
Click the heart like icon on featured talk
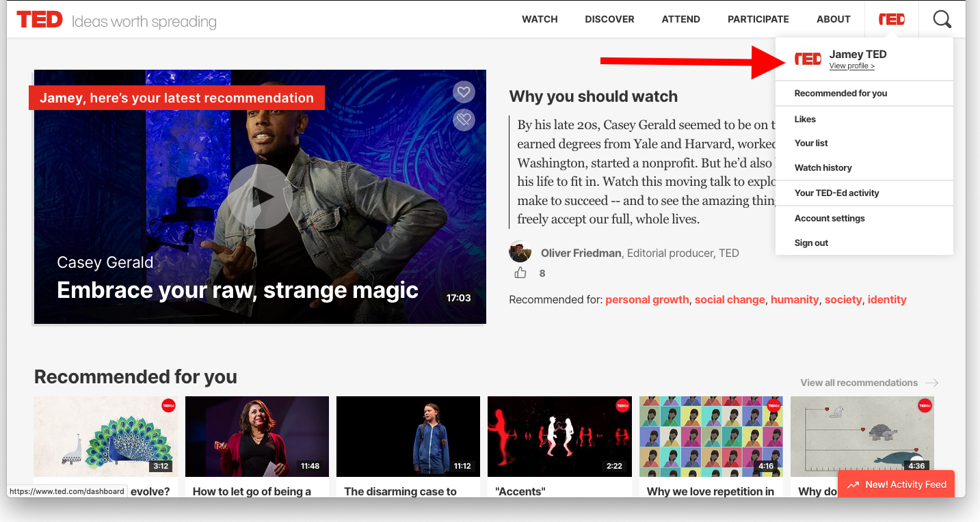point(464,92)
